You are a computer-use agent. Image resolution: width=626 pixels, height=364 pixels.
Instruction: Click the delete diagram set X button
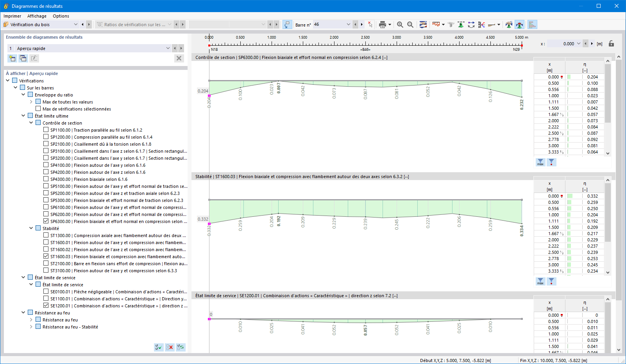click(x=179, y=58)
